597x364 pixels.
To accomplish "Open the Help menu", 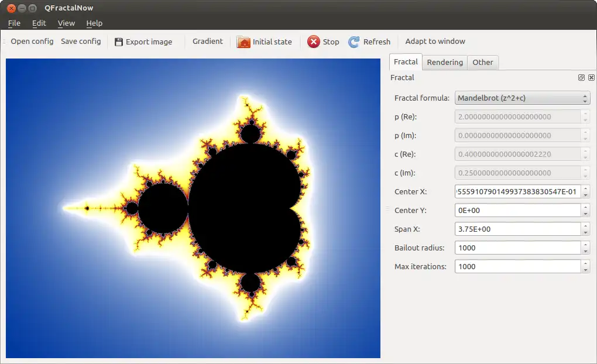I will pos(94,23).
